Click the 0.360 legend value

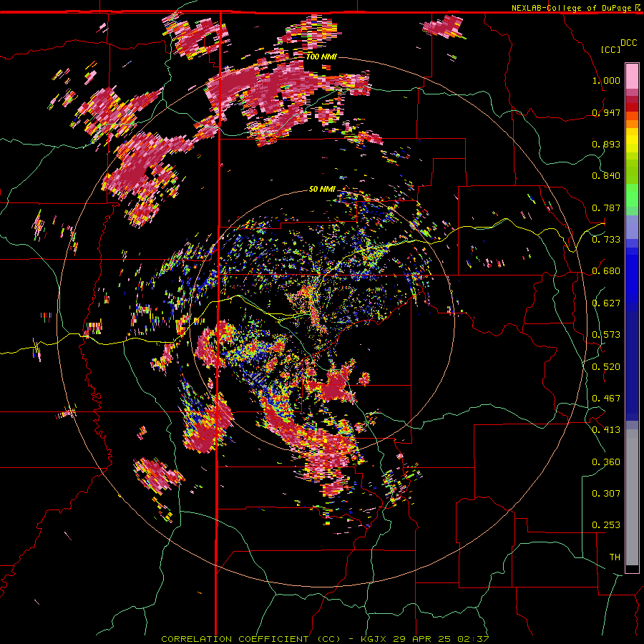(606, 462)
